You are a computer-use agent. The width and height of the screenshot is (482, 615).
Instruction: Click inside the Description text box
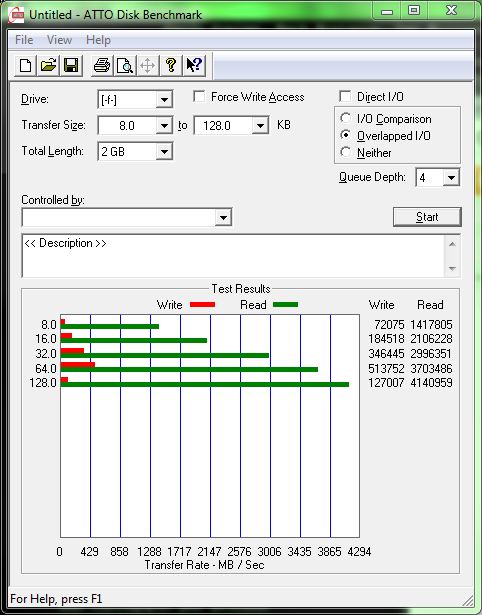233,256
